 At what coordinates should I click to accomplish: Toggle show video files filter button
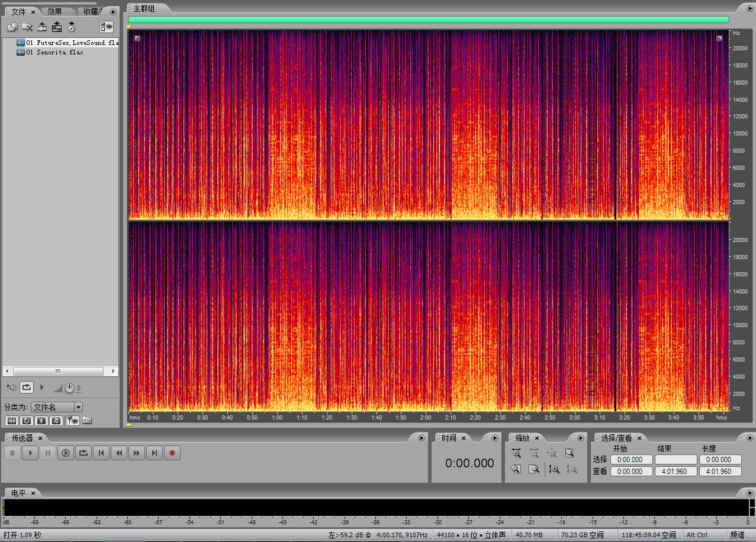point(41,421)
